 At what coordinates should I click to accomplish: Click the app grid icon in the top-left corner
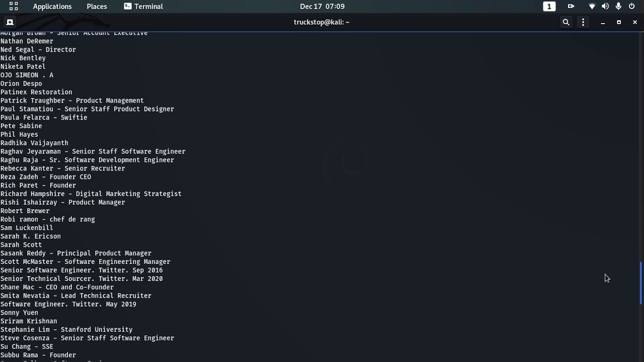(13, 7)
